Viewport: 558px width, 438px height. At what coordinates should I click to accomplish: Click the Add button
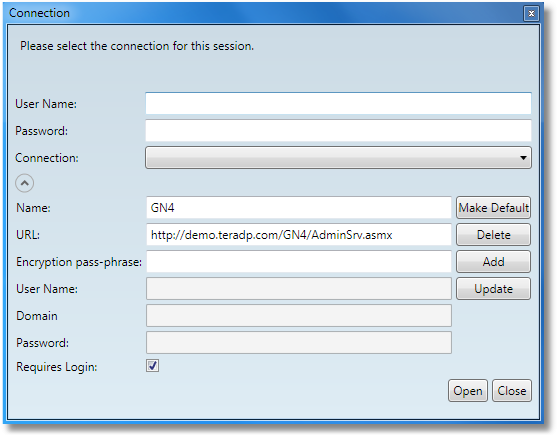pos(493,262)
